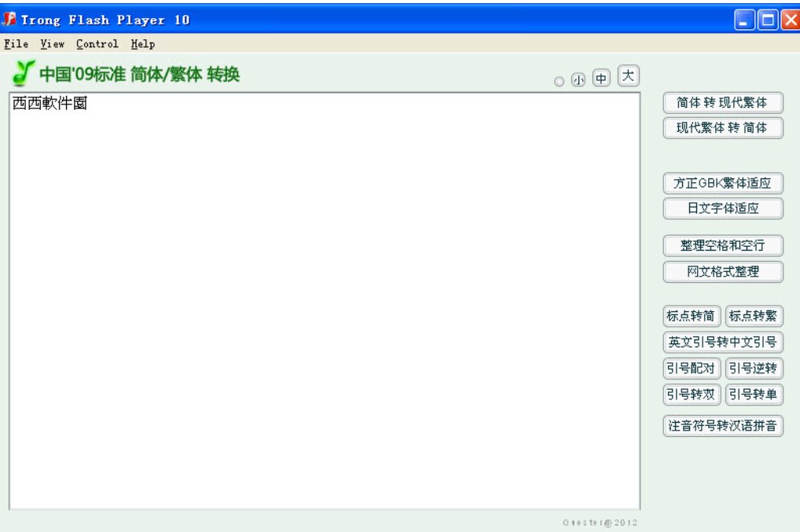The height and width of the screenshot is (532, 800).
Task: Select the medium font size 中 icon
Action: (601, 79)
